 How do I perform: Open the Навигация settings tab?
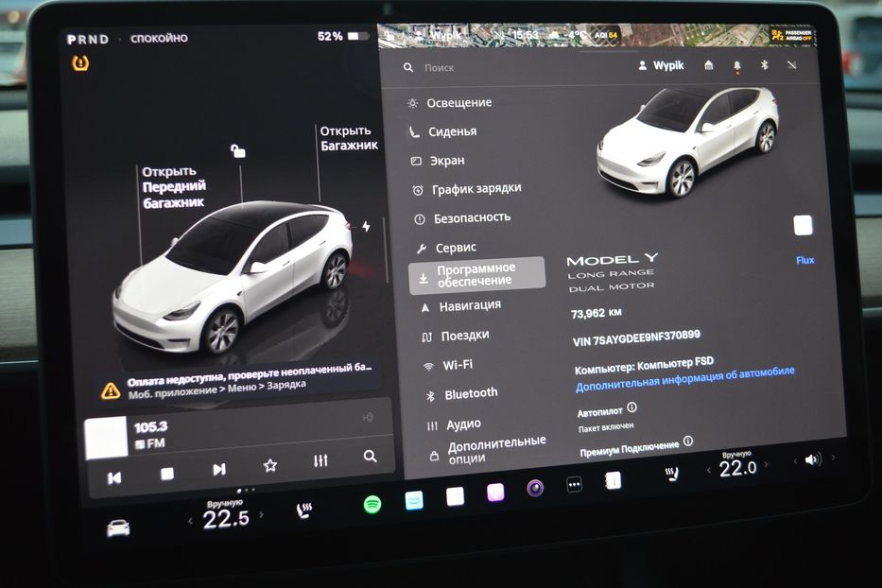463,304
